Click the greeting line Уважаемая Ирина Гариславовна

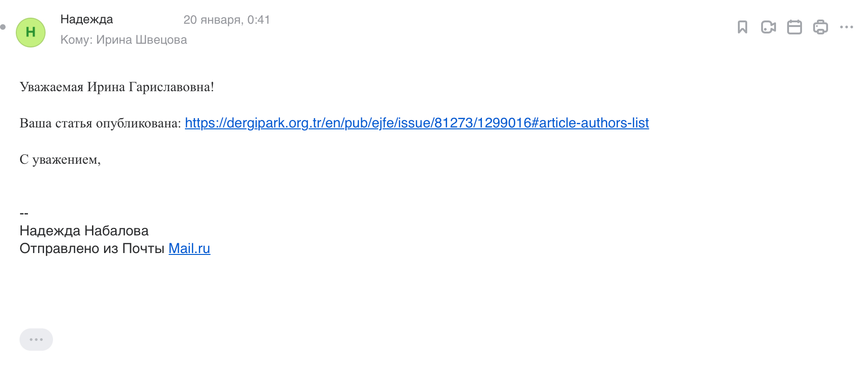coord(117,87)
